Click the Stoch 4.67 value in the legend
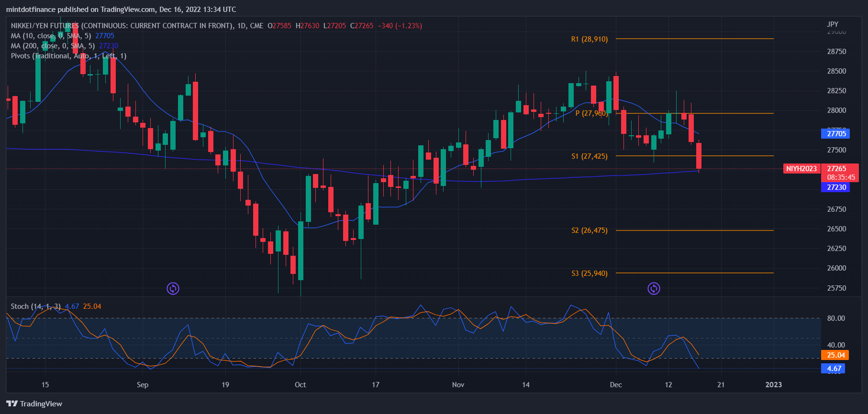This screenshot has width=868, height=414. click(72, 306)
